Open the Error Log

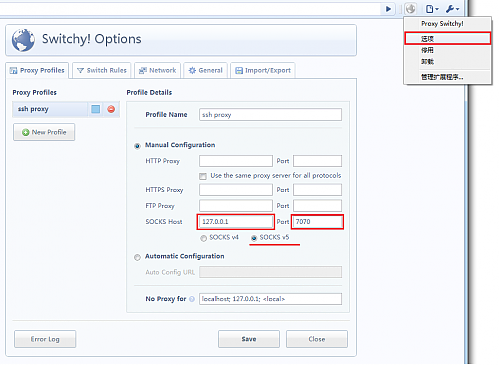[45, 339]
